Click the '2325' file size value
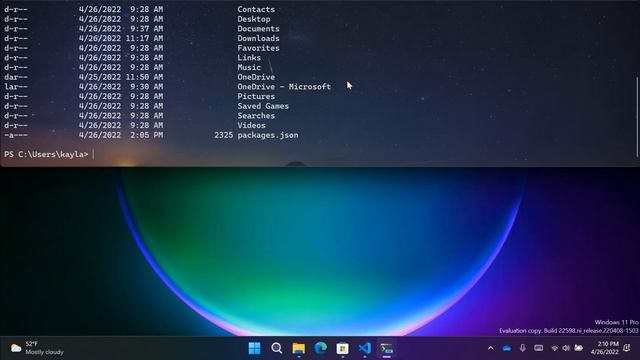Image resolution: width=640 pixels, height=360 pixels. [x=223, y=135]
